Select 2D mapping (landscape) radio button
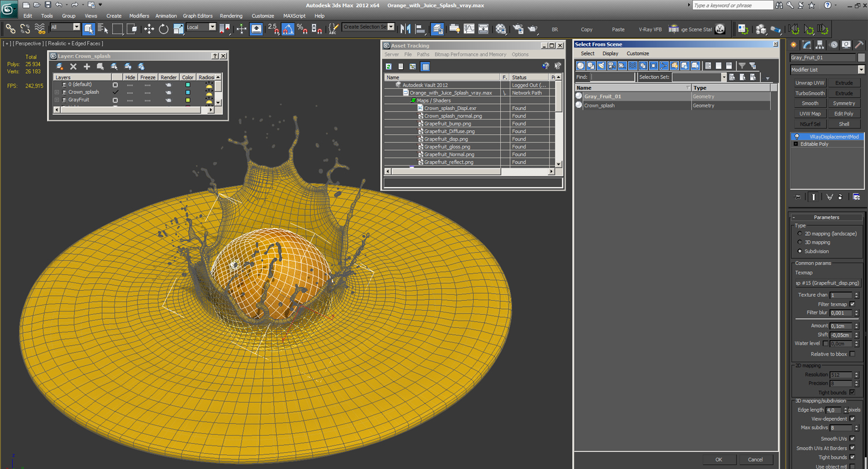The width and height of the screenshot is (868, 469). tap(800, 233)
